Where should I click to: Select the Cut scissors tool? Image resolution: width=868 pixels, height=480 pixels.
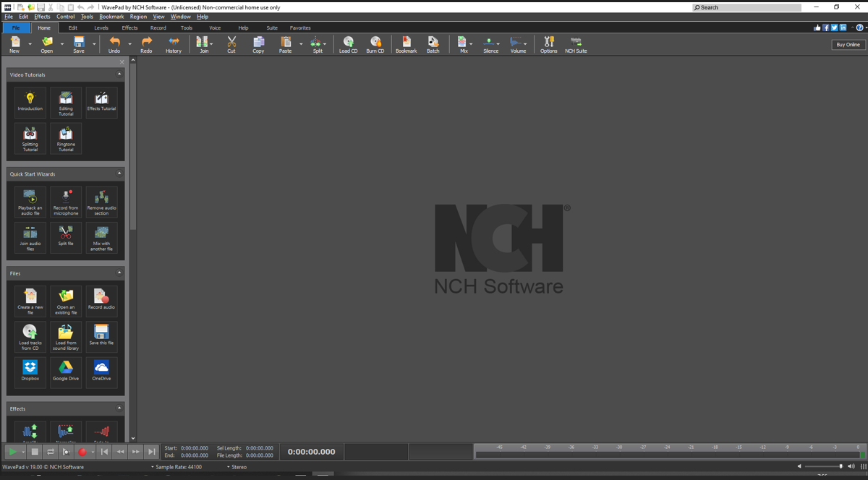click(x=231, y=45)
